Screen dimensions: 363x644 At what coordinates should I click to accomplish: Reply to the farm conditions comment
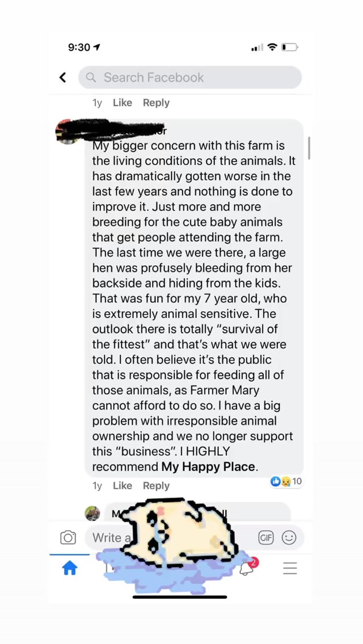coord(156,486)
